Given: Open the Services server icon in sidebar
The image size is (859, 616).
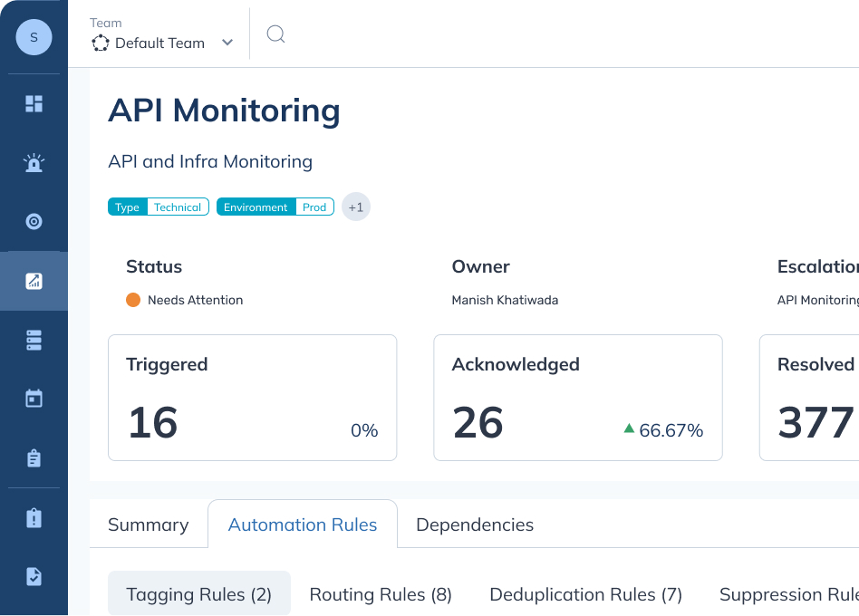Looking at the screenshot, I should [34, 340].
